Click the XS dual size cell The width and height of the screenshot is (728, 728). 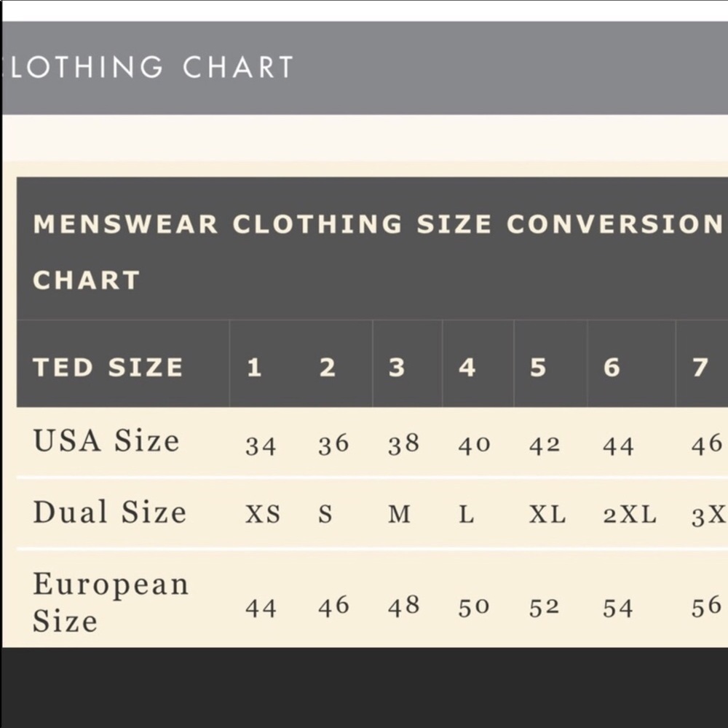tap(262, 515)
